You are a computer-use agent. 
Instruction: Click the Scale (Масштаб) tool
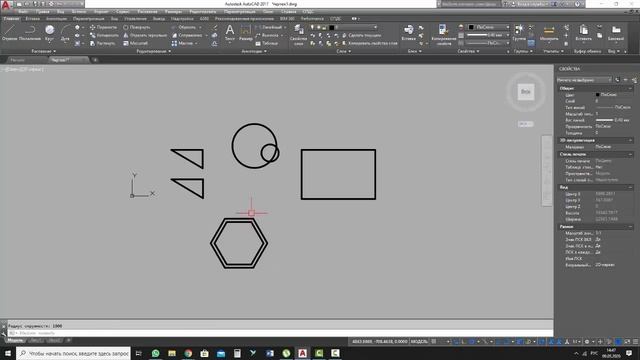coord(135,43)
